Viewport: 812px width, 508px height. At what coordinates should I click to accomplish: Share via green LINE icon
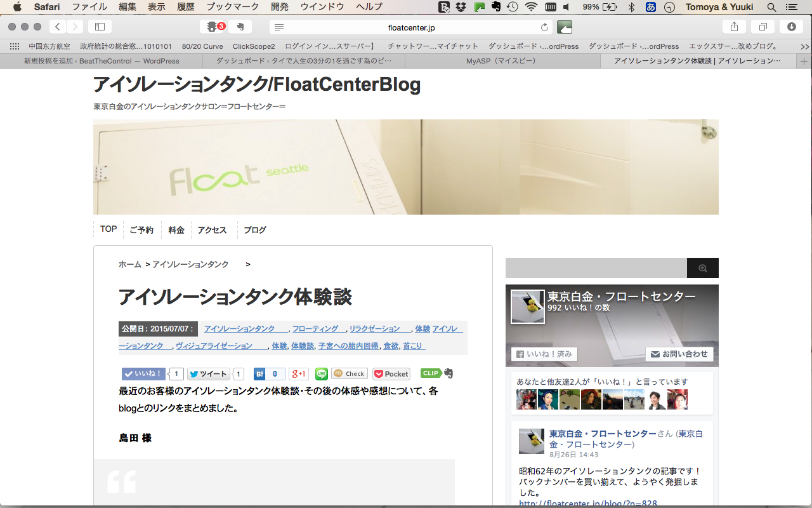coord(322,374)
